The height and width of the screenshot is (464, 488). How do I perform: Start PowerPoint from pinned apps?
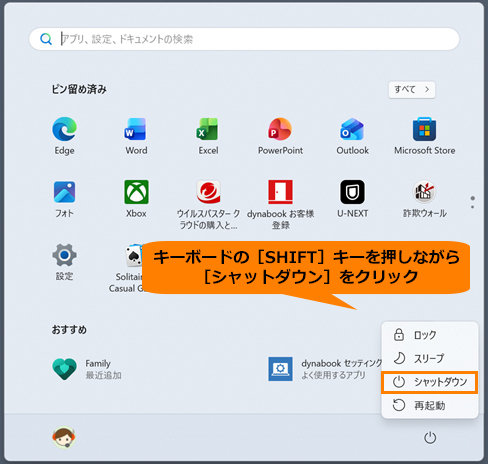280,129
